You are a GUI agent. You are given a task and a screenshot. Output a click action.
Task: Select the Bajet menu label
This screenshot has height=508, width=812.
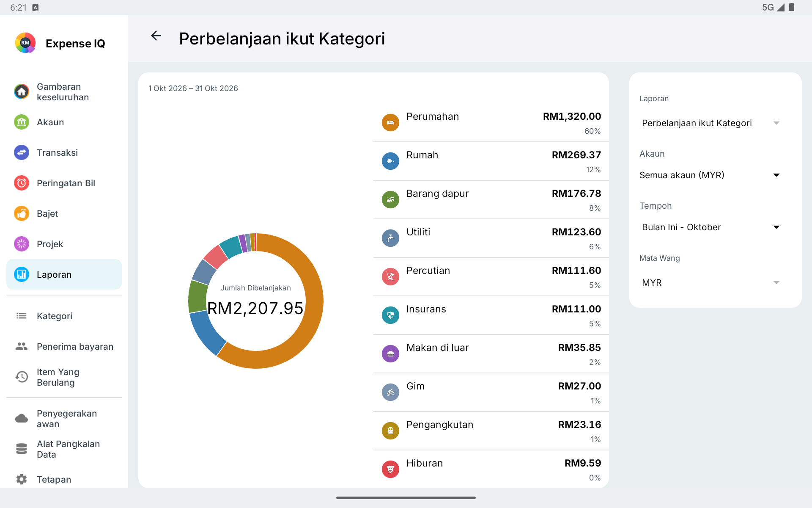pos(47,214)
